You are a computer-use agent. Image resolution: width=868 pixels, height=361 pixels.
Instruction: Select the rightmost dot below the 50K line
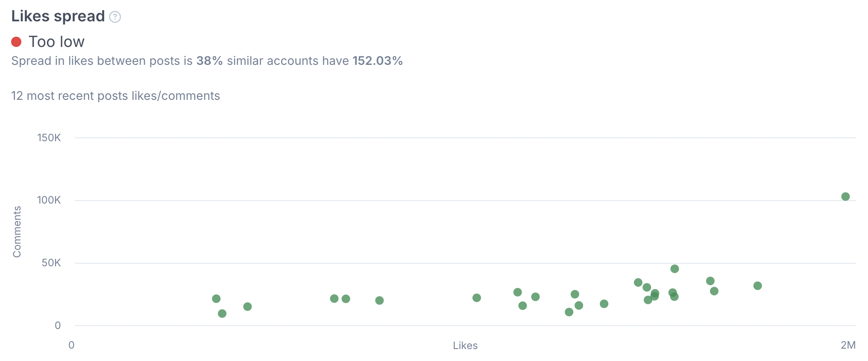coord(757,286)
